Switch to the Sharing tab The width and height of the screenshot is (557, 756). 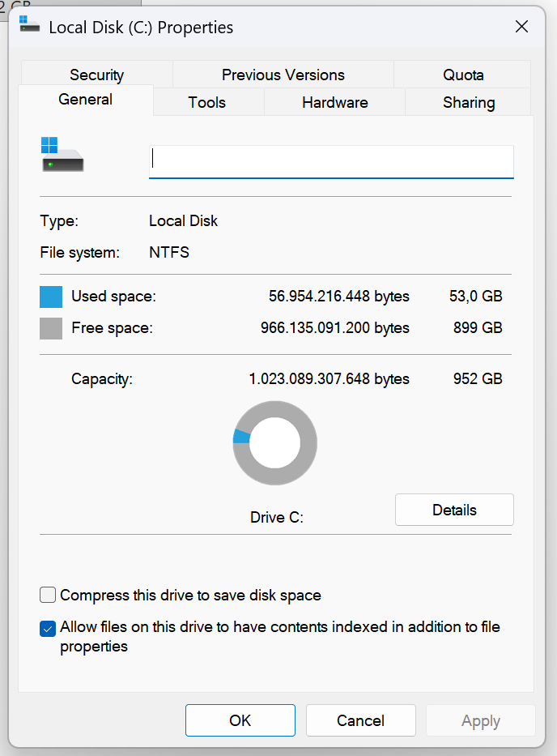pos(469,102)
